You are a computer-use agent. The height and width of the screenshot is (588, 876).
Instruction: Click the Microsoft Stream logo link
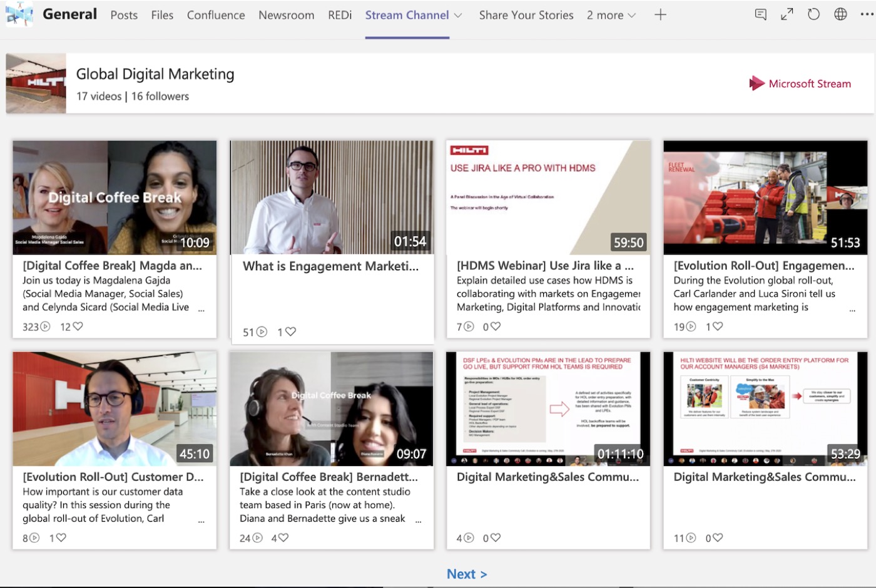[x=800, y=83]
